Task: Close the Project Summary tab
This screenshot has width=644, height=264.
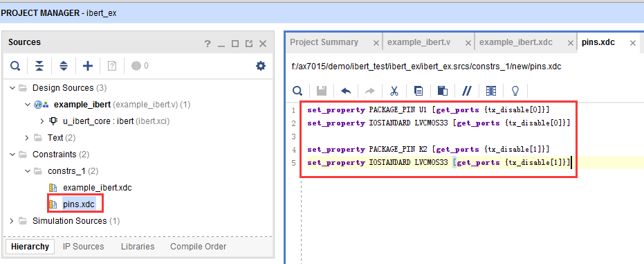Action: (x=376, y=43)
